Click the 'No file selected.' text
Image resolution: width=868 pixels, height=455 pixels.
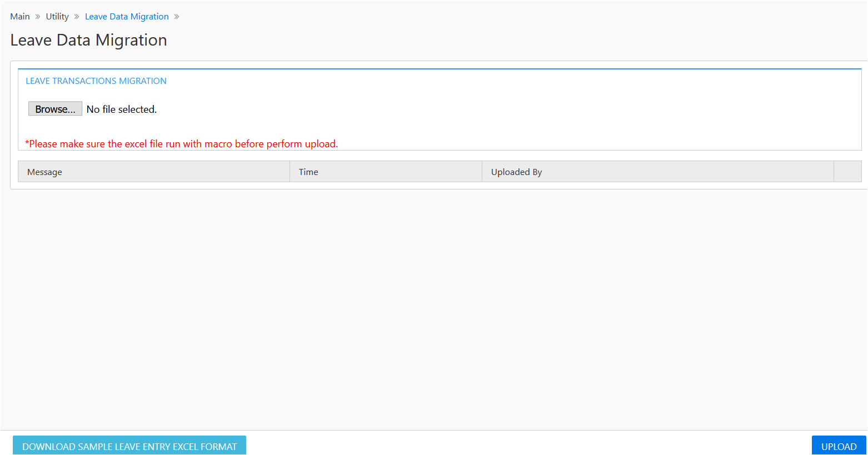coord(122,109)
